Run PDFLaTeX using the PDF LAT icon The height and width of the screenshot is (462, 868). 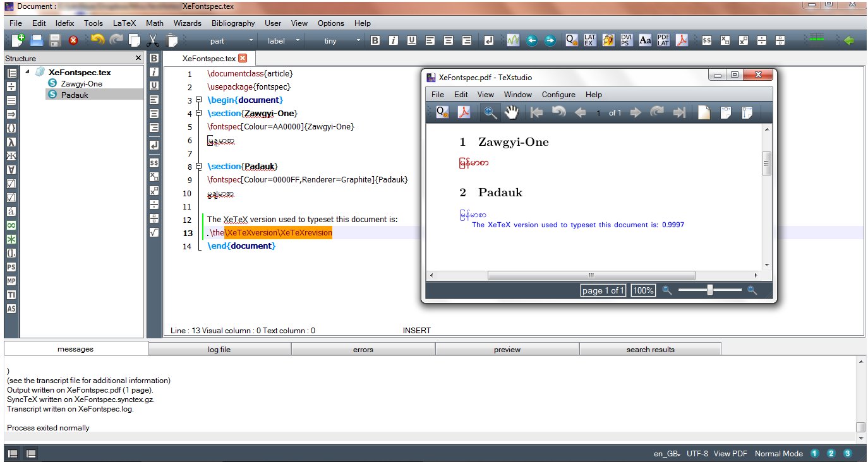[x=663, y=40]
